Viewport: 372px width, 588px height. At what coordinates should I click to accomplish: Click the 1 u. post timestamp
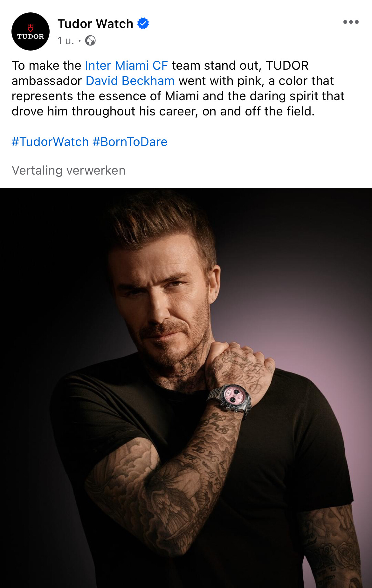[65, 41]
